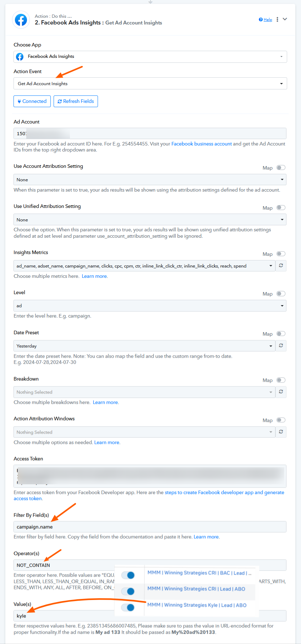Click the Facebook logo in the step header
The width and height of the screenshot is (301, 644).
[21, 20]
